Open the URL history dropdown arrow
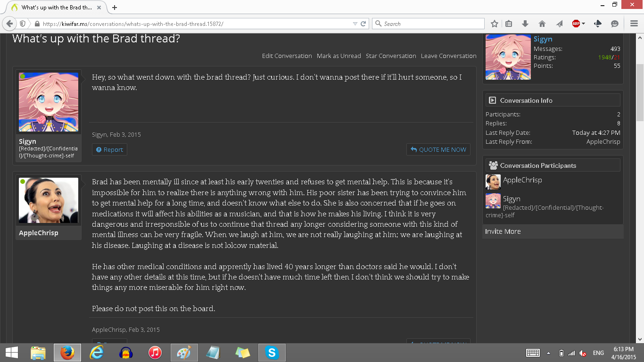 click(x=355, y=24)
